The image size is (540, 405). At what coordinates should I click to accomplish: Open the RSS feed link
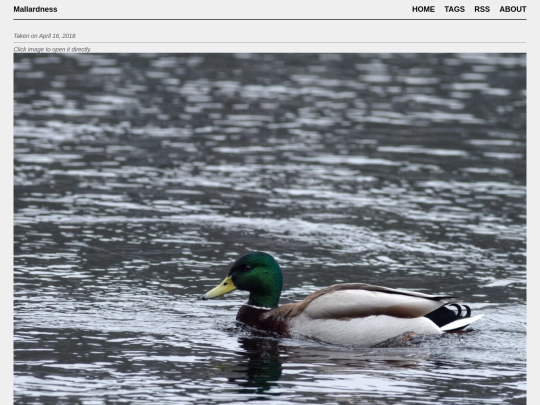pos(482,9)
